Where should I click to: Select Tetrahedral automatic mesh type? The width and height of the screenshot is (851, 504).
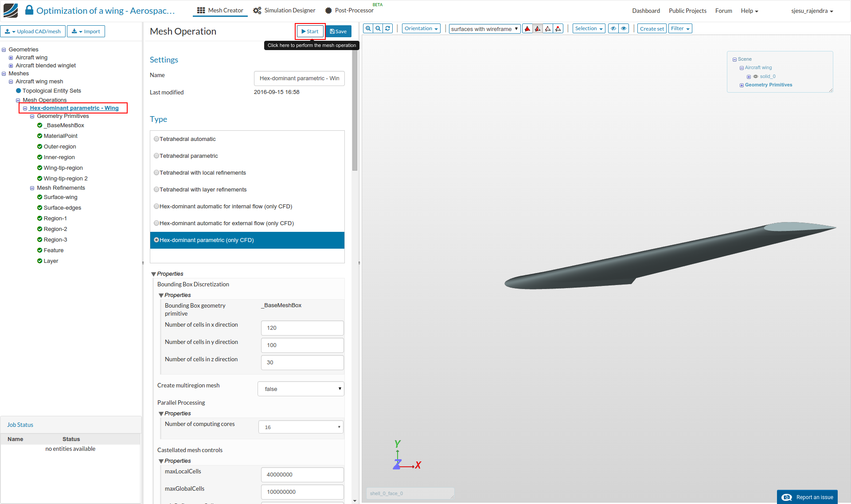[156, 139]
